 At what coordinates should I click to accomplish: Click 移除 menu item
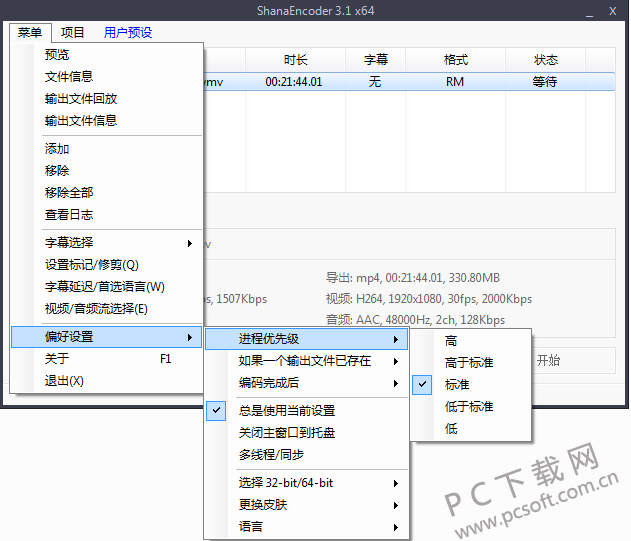point(107,171)
